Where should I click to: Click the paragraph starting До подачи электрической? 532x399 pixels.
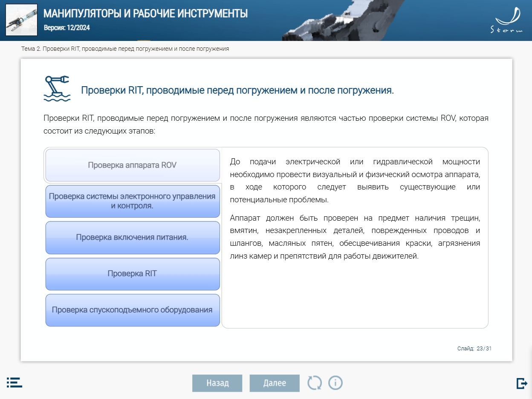(x=355, y=181)
